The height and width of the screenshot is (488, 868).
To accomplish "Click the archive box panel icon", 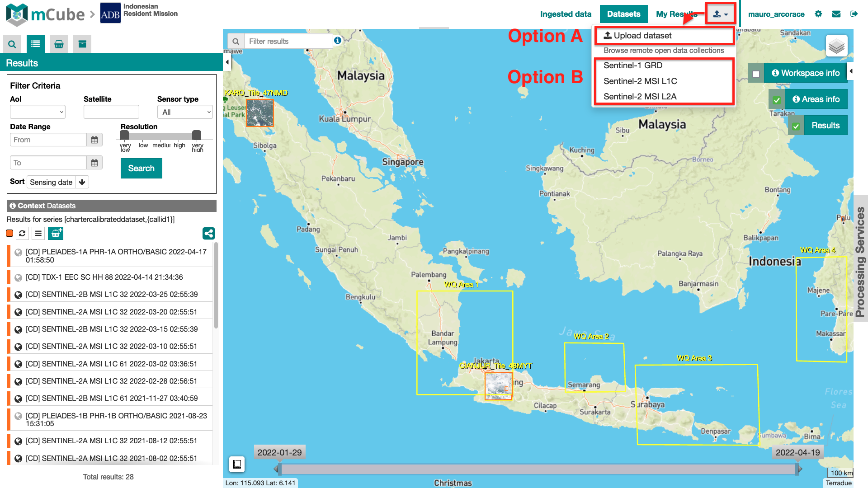I will pyautogui.click(x=82, y=44).
